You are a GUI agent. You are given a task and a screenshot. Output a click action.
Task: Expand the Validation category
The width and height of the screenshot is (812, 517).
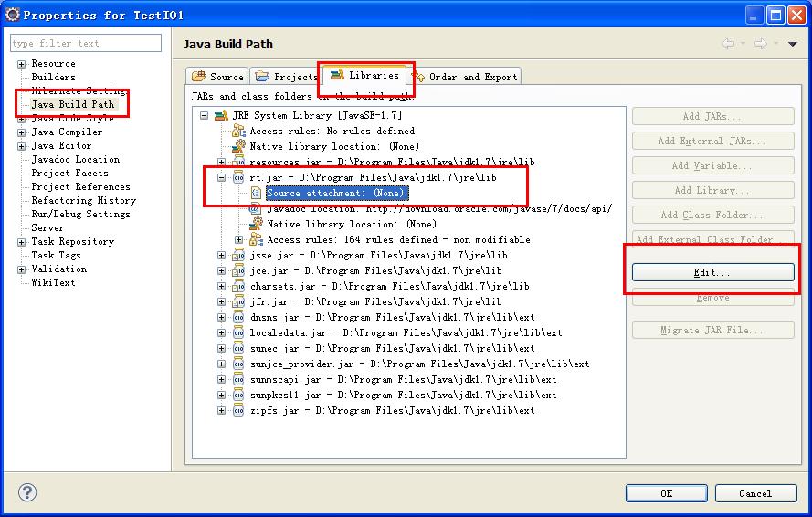pyautogui.click(x=21, y=269)
